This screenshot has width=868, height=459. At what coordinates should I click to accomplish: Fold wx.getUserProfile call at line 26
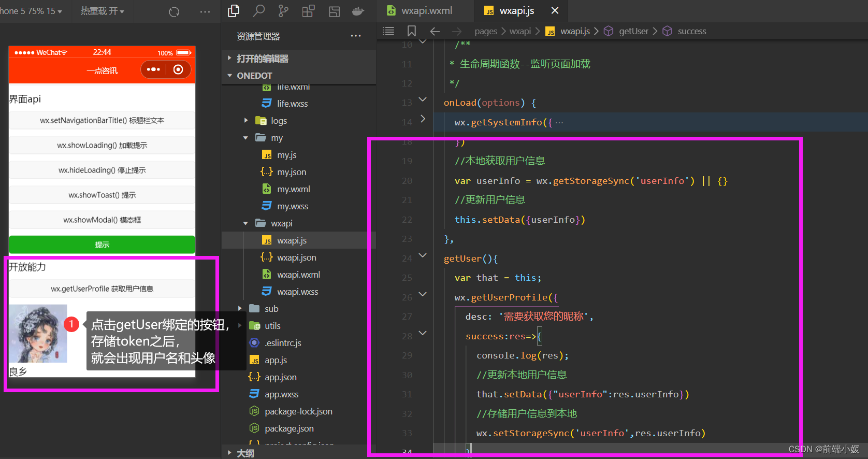[x=423, y=294]
